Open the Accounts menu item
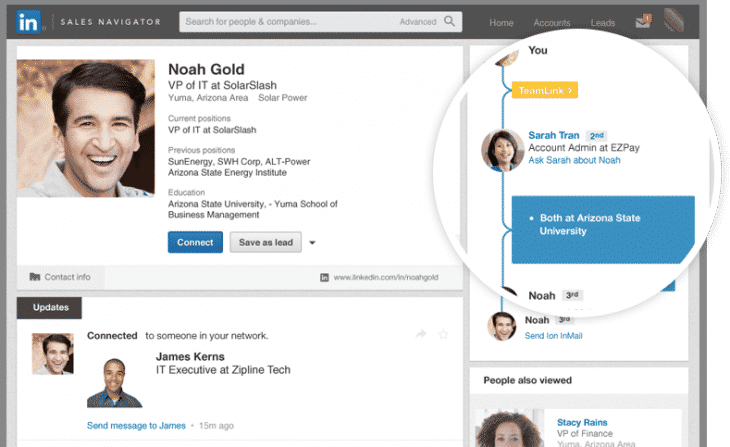This screenshot has width=730, height=447. 552,22
